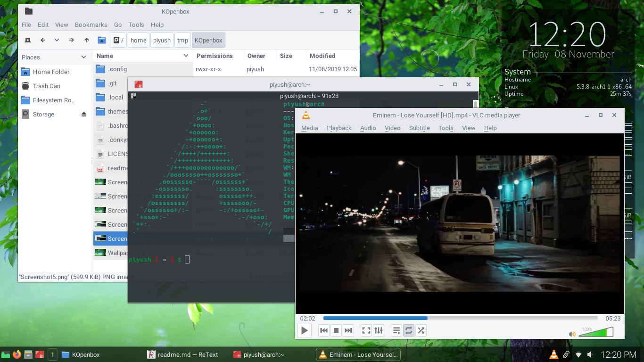Launch terminal from taskbar launcher
Screen dimensions: 644x362
pyautogui.click(x=40, y=354)
